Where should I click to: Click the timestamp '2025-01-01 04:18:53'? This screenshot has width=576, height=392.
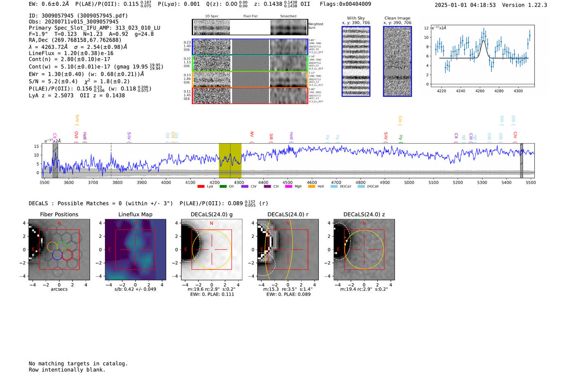coord(465,5)
